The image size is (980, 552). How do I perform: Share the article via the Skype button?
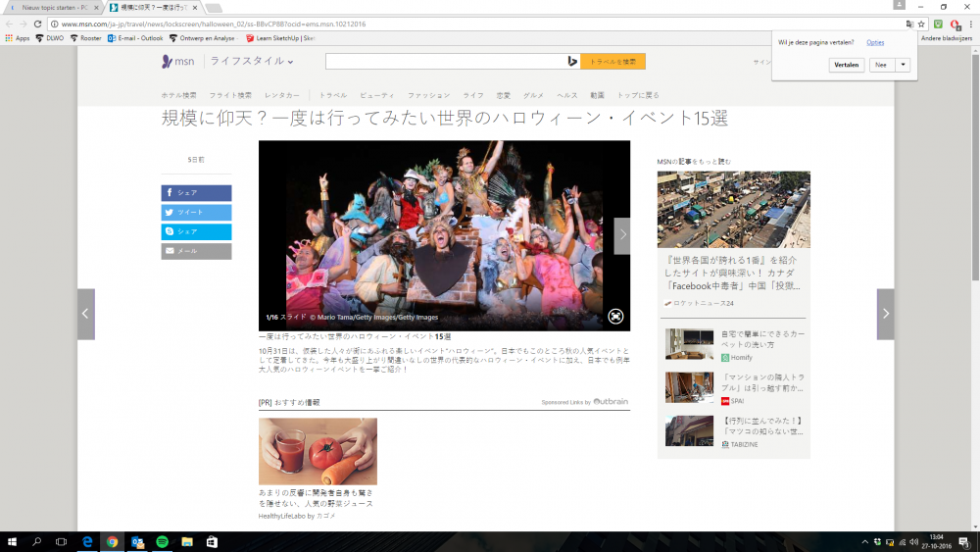[x=196, y=232]
